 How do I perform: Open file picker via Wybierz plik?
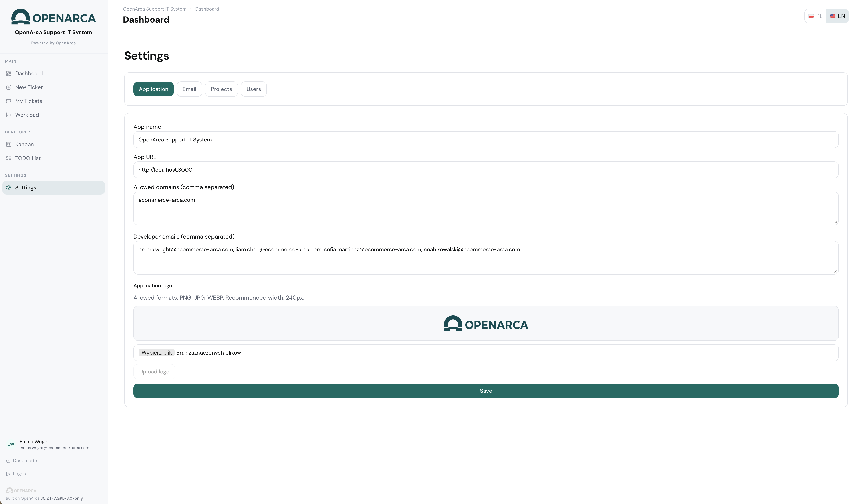coord(157,353)
